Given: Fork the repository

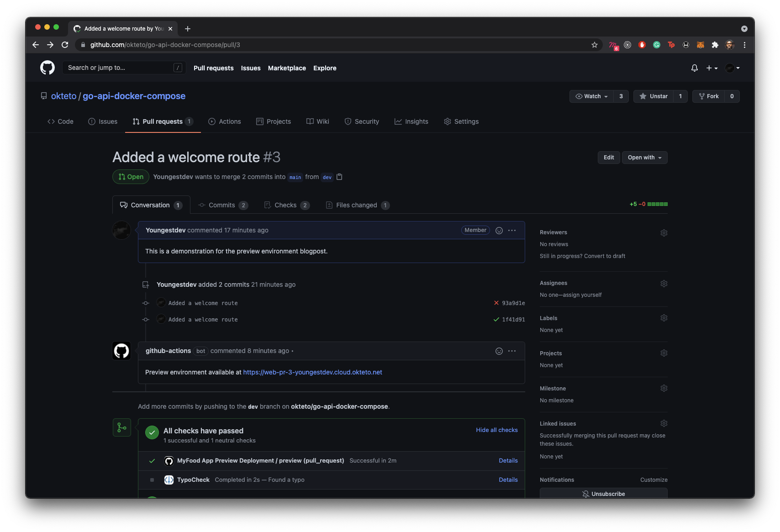Looking at the screenshot, I should (709, 96).
